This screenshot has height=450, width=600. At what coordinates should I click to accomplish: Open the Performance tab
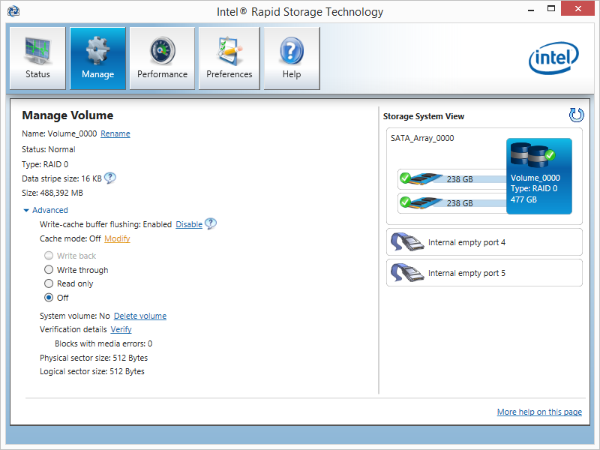162,58
